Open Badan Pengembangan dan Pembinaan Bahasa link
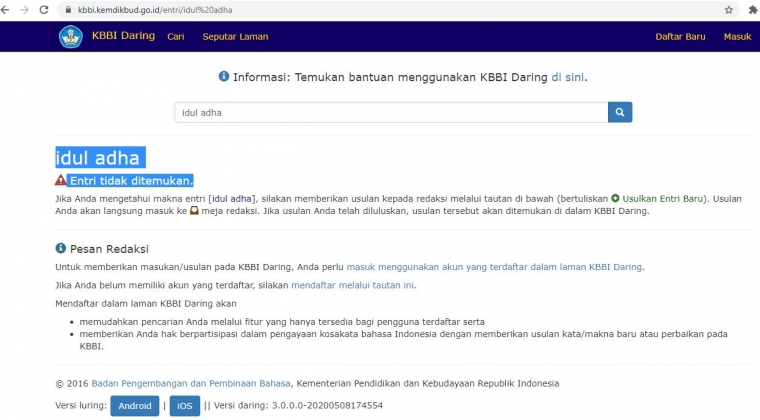Viewport: 760px width, 420px height. 191,384
